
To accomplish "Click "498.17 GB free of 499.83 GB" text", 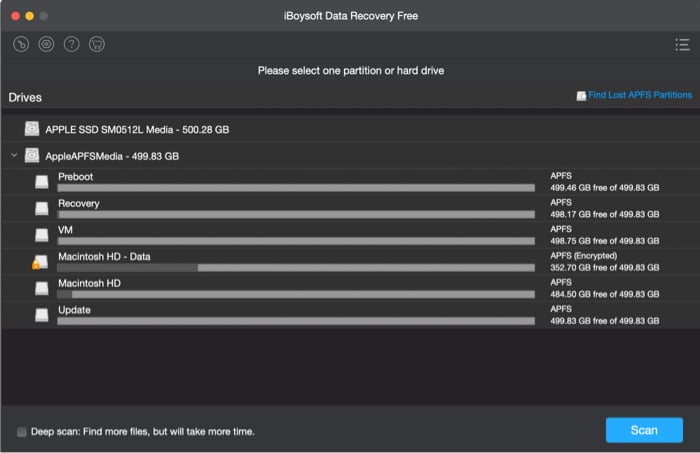I will click(604, 215).
